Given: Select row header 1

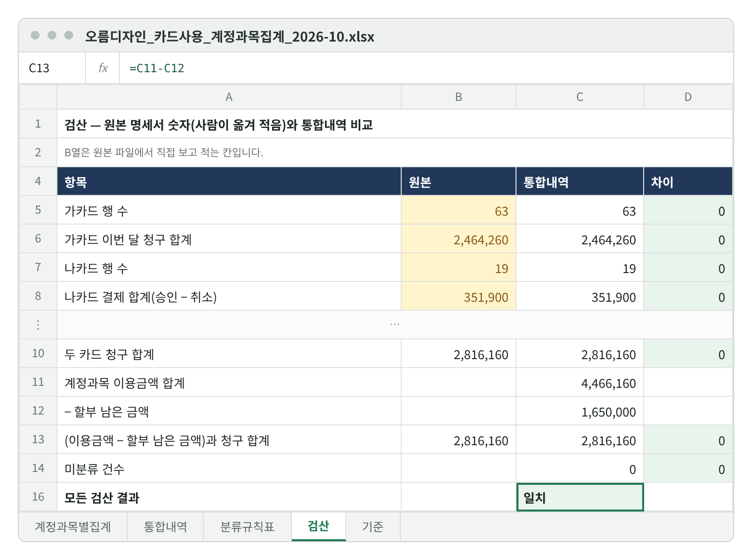Looking at the screenshot, I should [x=38, y=124].
